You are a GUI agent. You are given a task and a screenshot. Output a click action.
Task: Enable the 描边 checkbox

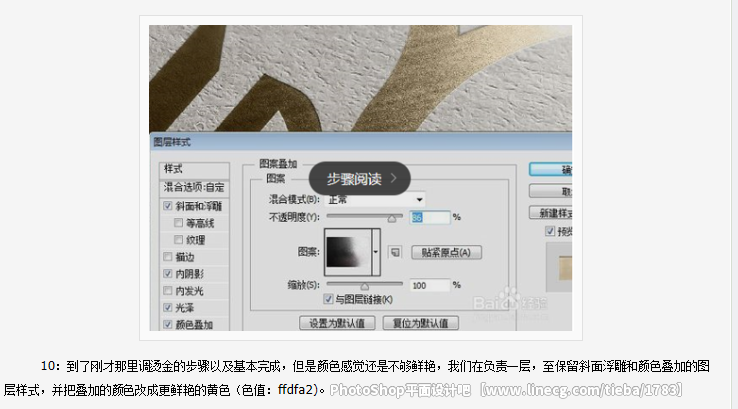click(x=168, y=257)
